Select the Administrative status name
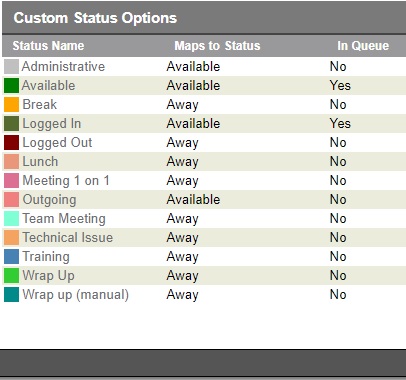Viewport: 406px width, 380px height. click(63, 66)
